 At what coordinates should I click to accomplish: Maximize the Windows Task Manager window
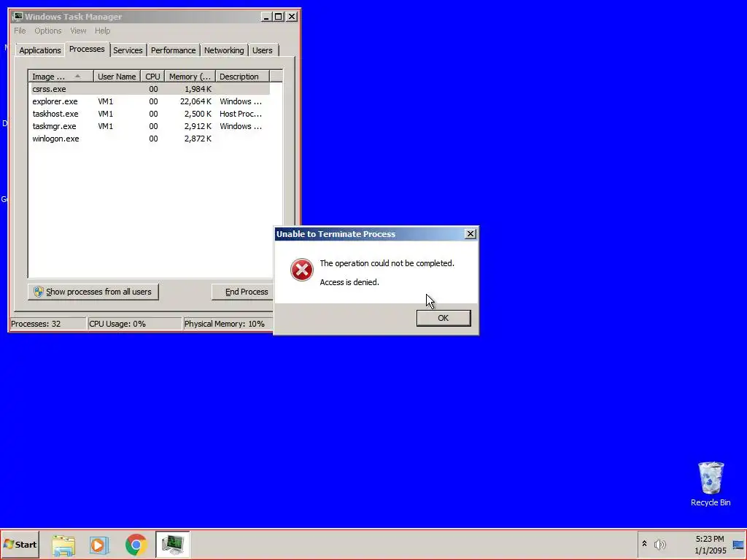(x=278, y=17)
